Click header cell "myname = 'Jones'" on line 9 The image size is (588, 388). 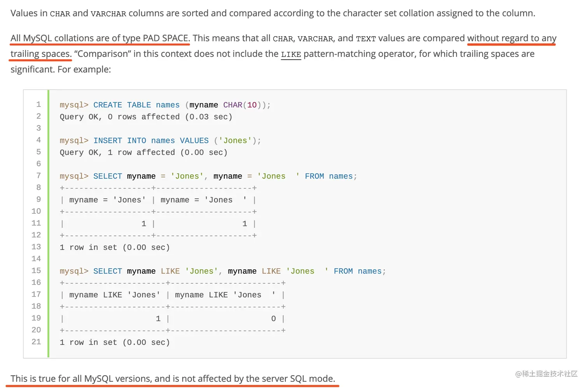108,200
